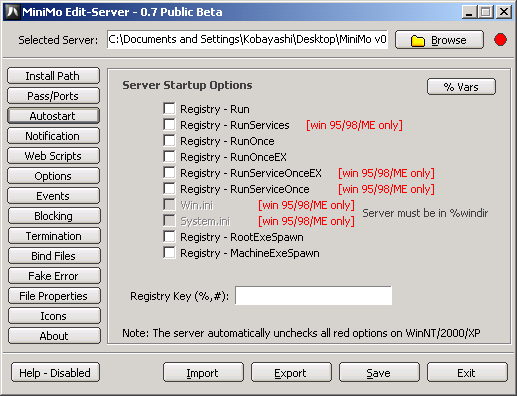Enable the Registry - Run checkbox

click(169, 108)
